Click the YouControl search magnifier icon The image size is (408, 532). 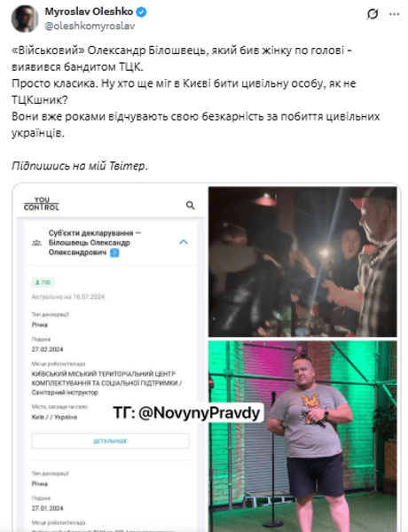(191, 205)
